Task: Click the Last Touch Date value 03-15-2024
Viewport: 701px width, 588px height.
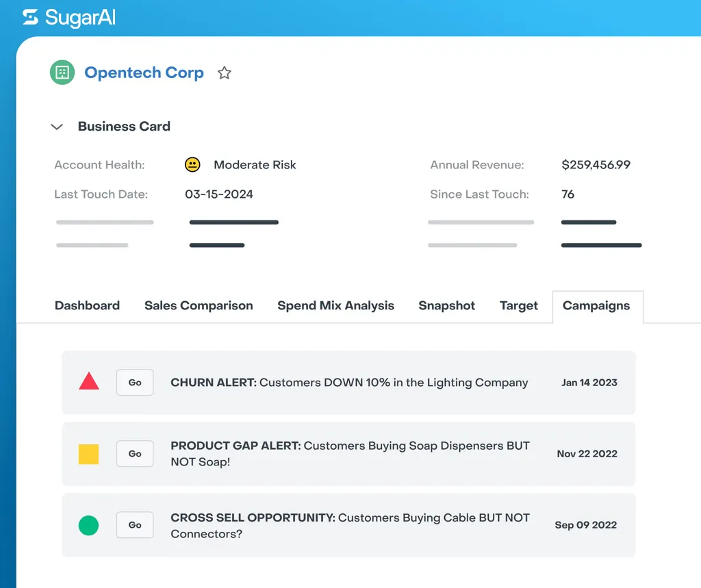Action: pyautogui.click(x=219, y=194)
